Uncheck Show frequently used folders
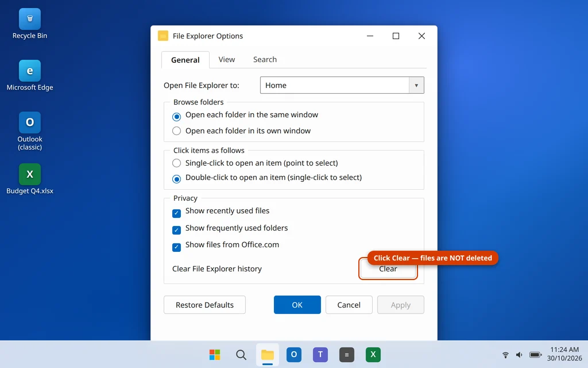This screenshot has width=588, height=368. [177, 230]
